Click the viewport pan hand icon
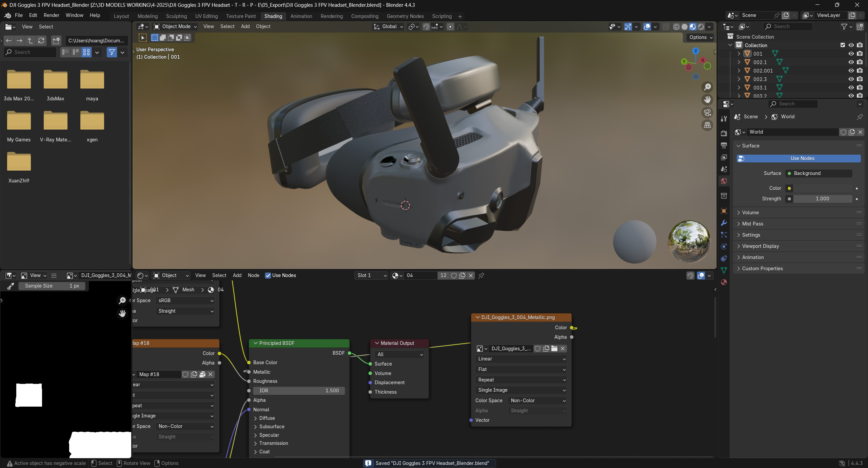Viewport: 868px width, 468px height. pos(707,100)
